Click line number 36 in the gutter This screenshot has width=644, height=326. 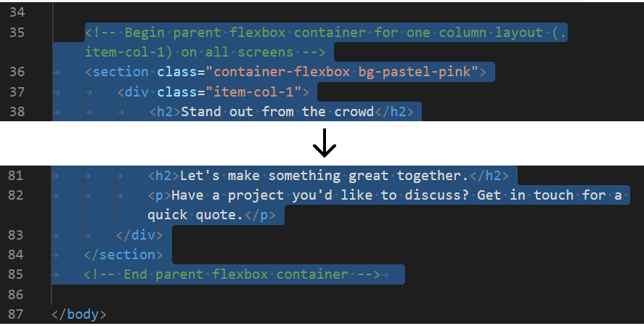(17, 72)
